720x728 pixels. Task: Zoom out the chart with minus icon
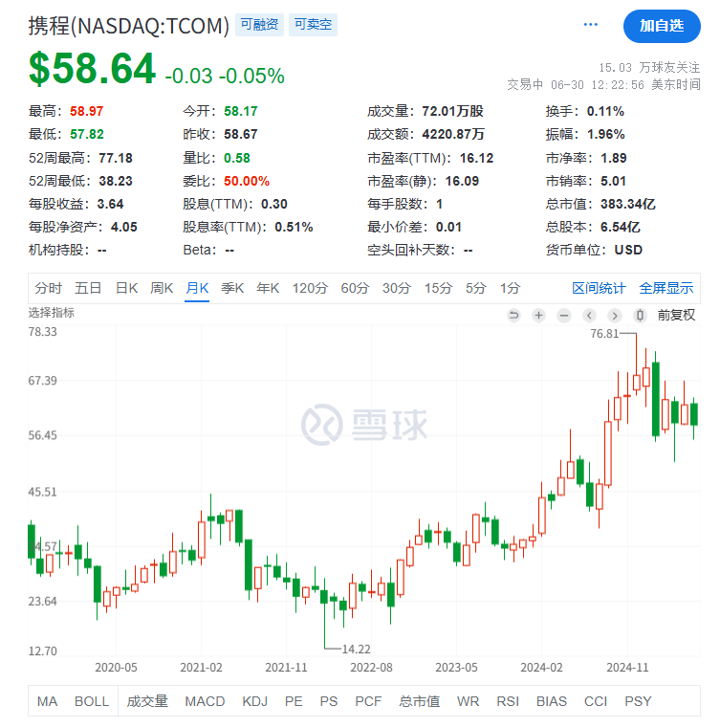[564, 316]
